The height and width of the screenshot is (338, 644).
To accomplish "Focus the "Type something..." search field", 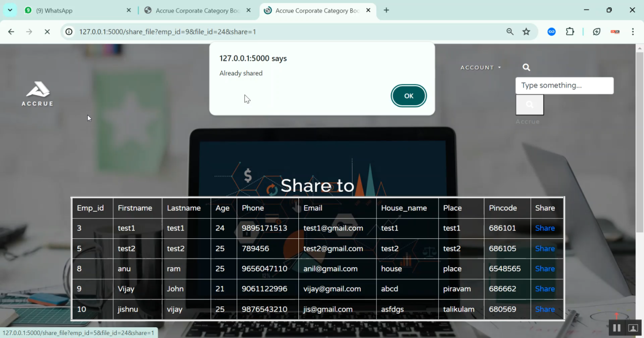I will (x=565, y=85).
